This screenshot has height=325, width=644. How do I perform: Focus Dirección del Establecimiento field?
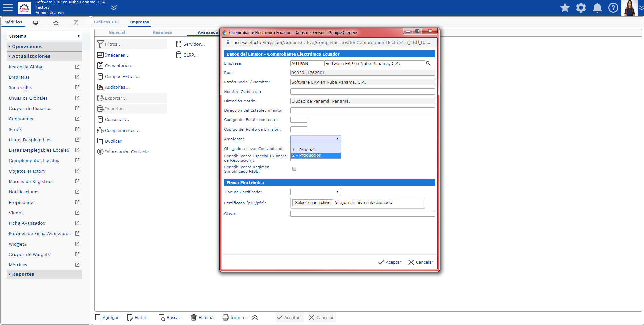362,110
